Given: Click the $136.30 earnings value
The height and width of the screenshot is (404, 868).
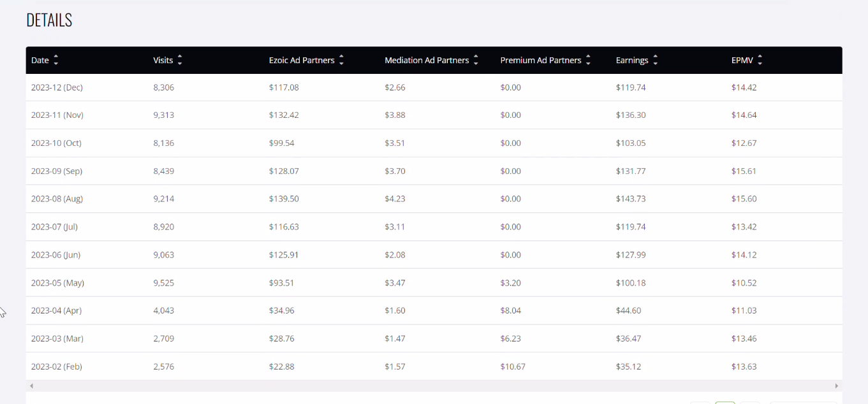Looking at the screenshot, I should [x=631, y=115].
